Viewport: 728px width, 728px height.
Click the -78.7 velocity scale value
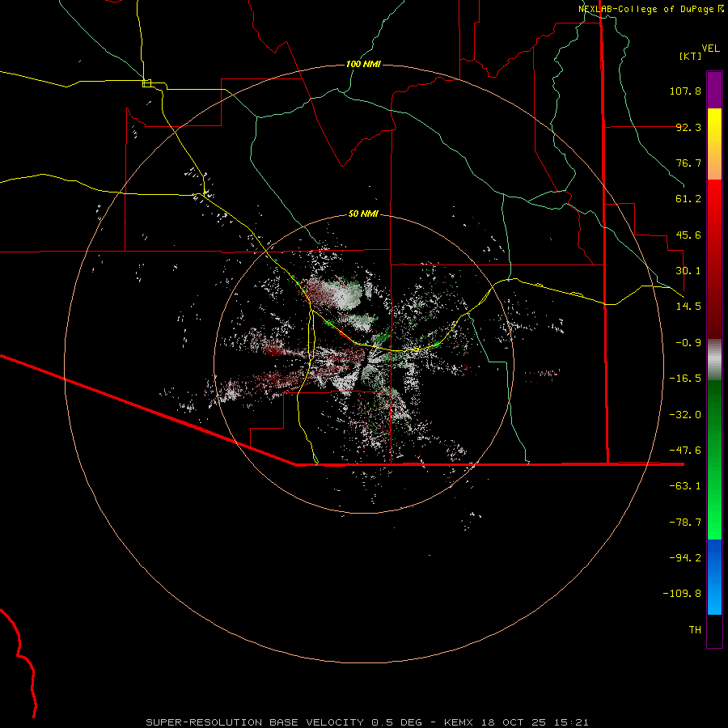click(x=685, y=523)
